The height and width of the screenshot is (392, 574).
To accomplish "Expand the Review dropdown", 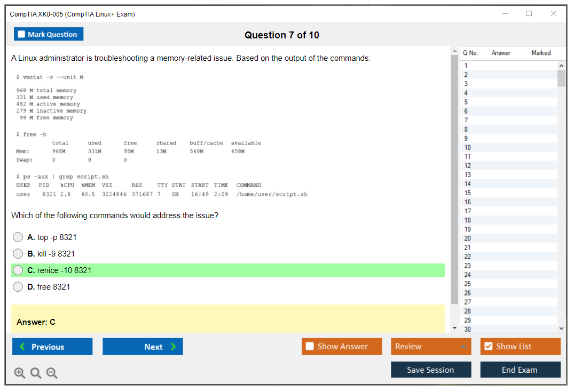I will coord(463,347).
